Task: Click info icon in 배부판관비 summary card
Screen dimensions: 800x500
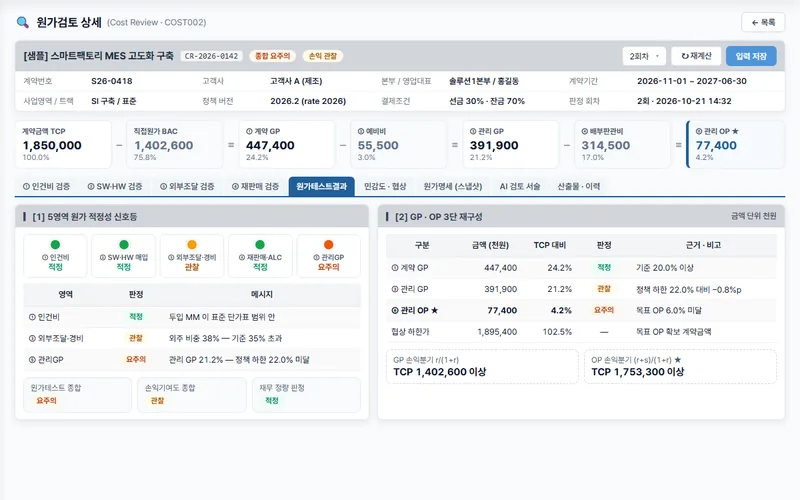Action: [x=585, y=131]
